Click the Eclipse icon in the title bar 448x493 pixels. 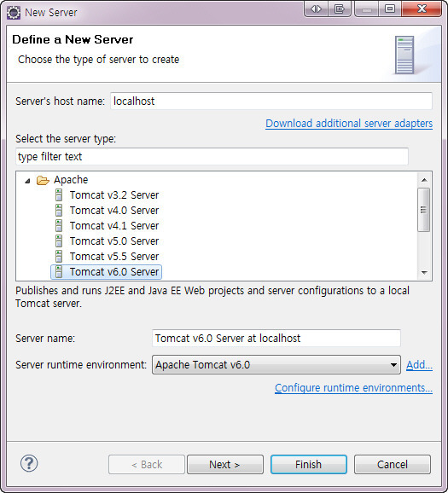coord(14,13)
